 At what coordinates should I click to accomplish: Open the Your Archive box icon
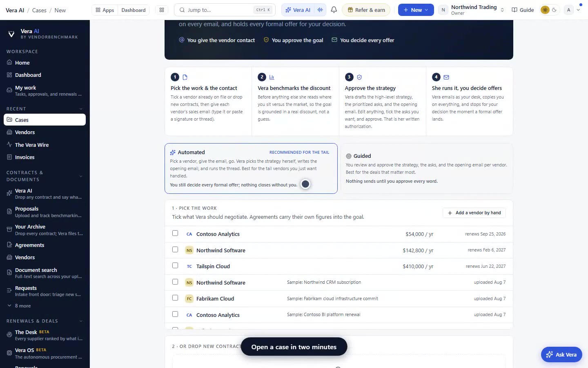click(x=9, y=229)
